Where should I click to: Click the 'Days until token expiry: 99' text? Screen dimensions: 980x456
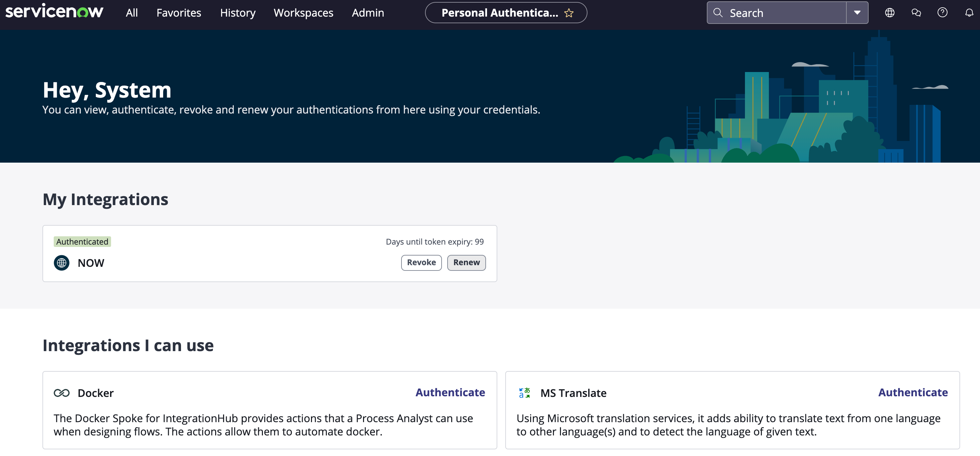click(435, 242)
